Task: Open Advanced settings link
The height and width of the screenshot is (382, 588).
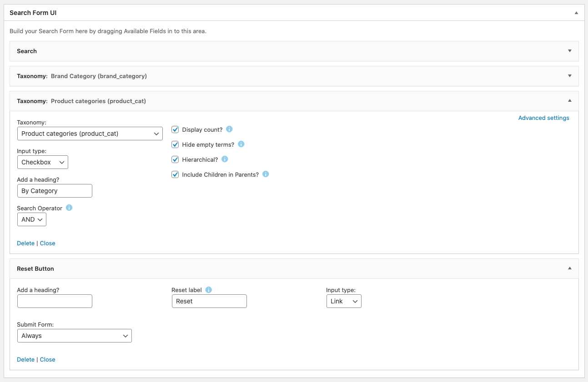Action: 543,118
